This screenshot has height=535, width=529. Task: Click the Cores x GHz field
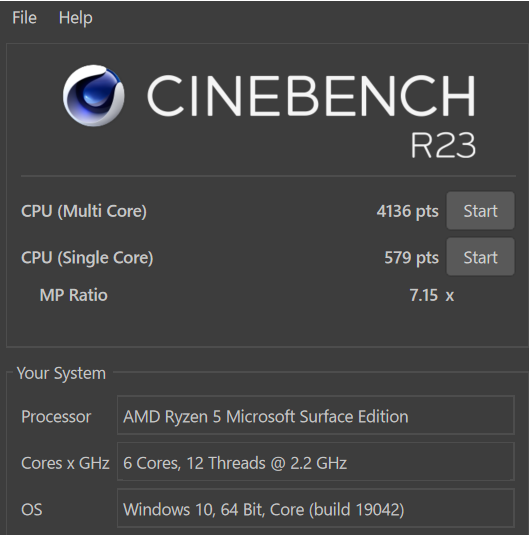[x=316, y=462]
